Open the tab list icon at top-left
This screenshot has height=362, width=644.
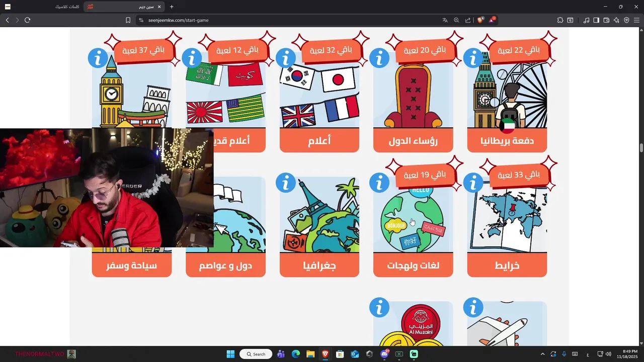tap(7, 7)
